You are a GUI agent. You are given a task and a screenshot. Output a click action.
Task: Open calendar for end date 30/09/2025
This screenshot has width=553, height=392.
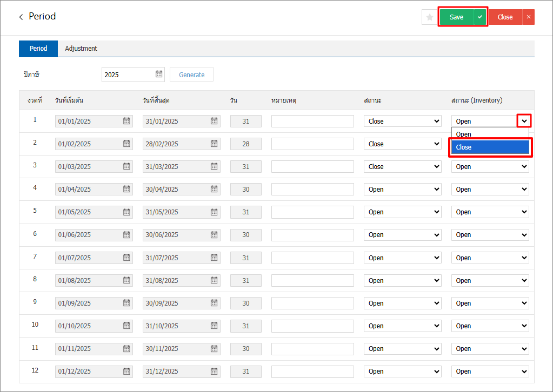pos(214,303)
